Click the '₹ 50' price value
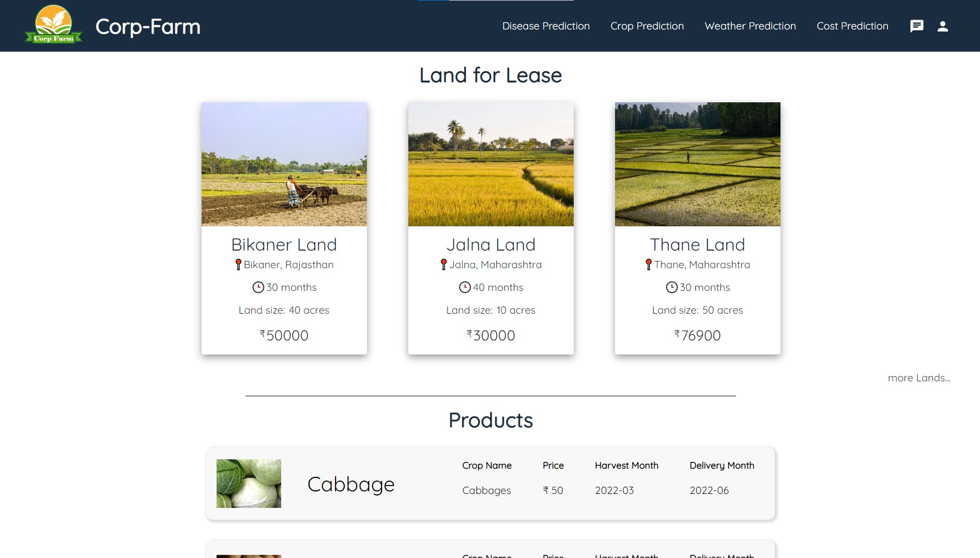Viewport: 980px width, 558px height. [553, 490]
